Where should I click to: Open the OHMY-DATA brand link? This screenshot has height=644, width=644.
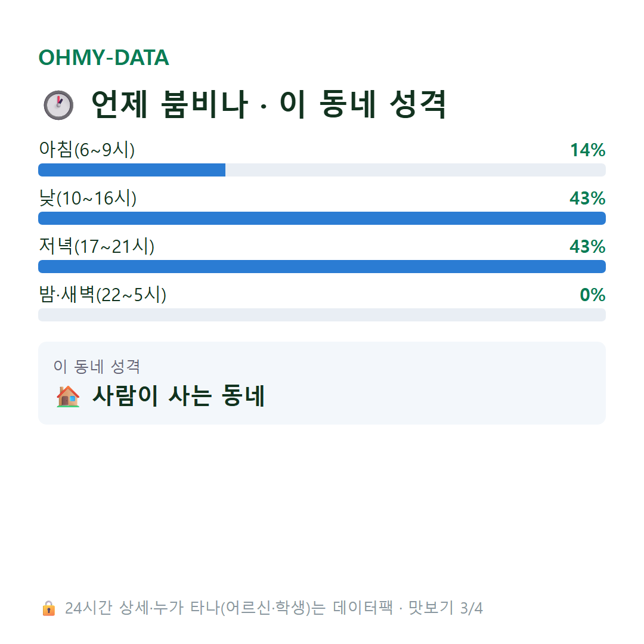(104, 57)
